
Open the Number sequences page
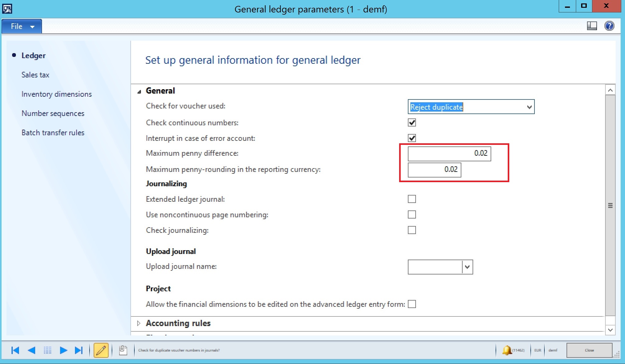53,113
